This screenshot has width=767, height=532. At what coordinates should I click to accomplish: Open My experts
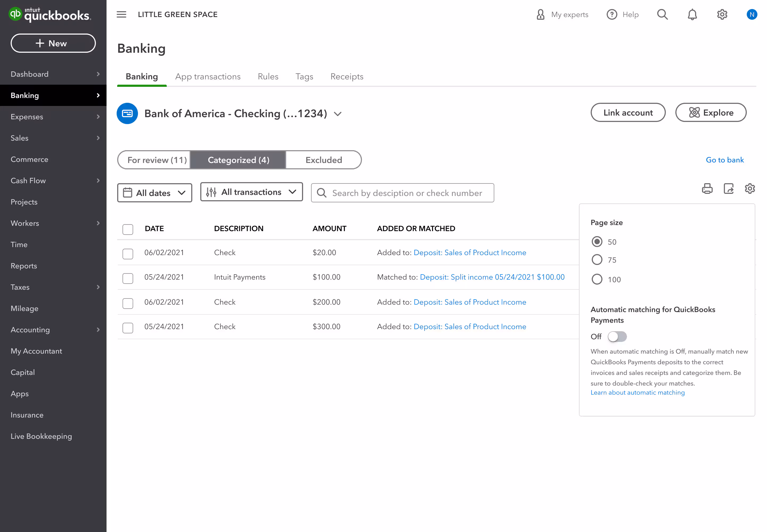pos(562,15)
